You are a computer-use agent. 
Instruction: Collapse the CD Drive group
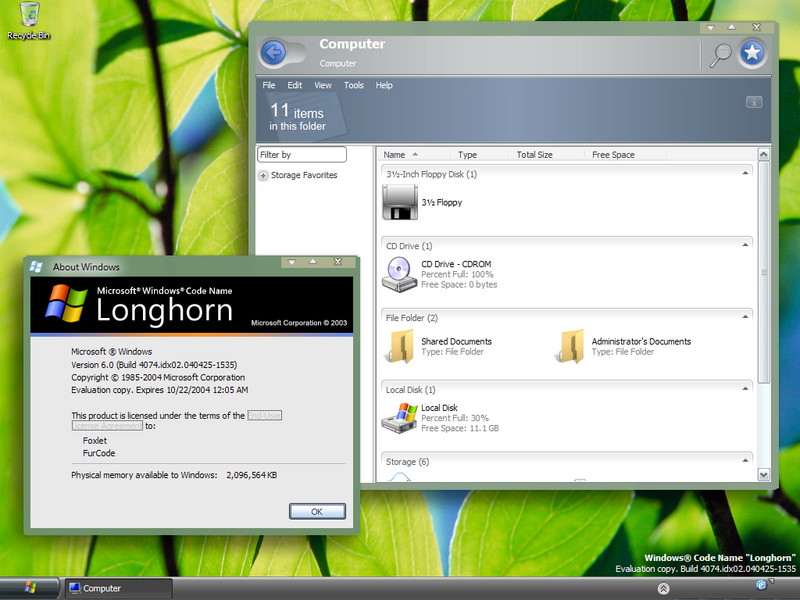tap(745, 245)
